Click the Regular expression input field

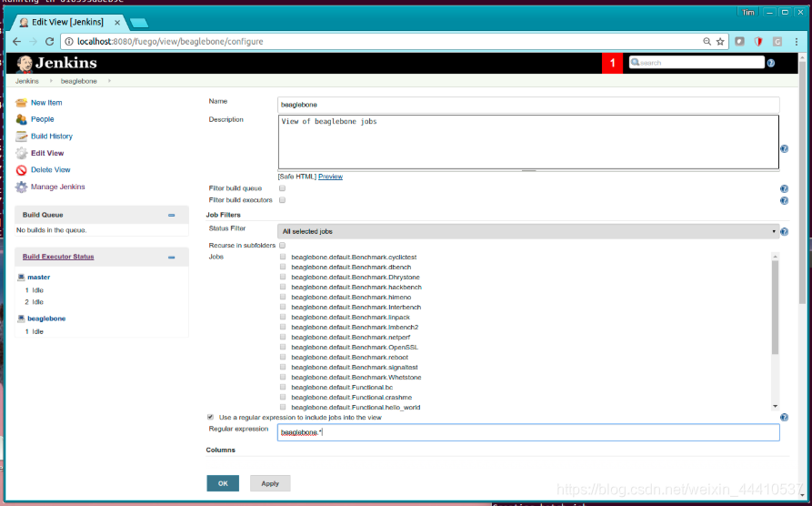(x=528, y=432)
